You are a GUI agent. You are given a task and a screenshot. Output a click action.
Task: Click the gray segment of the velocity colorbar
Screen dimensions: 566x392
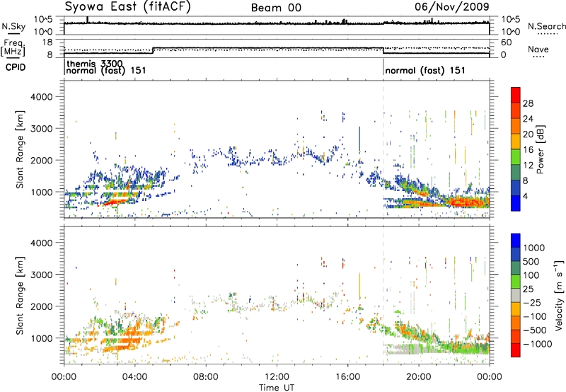click(516, 295)
